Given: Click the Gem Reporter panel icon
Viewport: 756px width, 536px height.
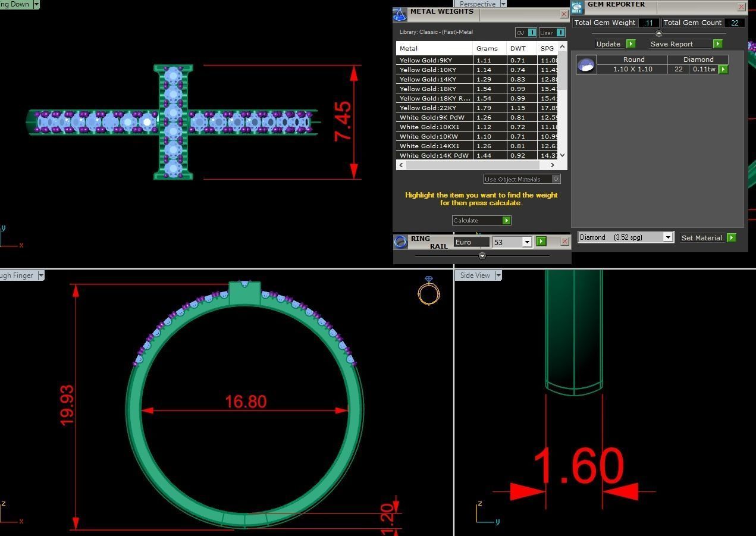Looking at the screenshot, I should click(x=577, y=7).
